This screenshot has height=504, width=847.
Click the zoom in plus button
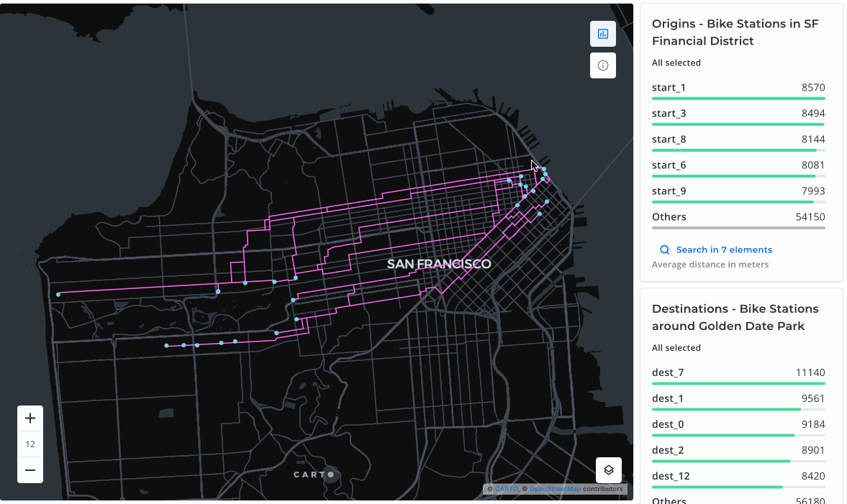(x=30, y=418)
